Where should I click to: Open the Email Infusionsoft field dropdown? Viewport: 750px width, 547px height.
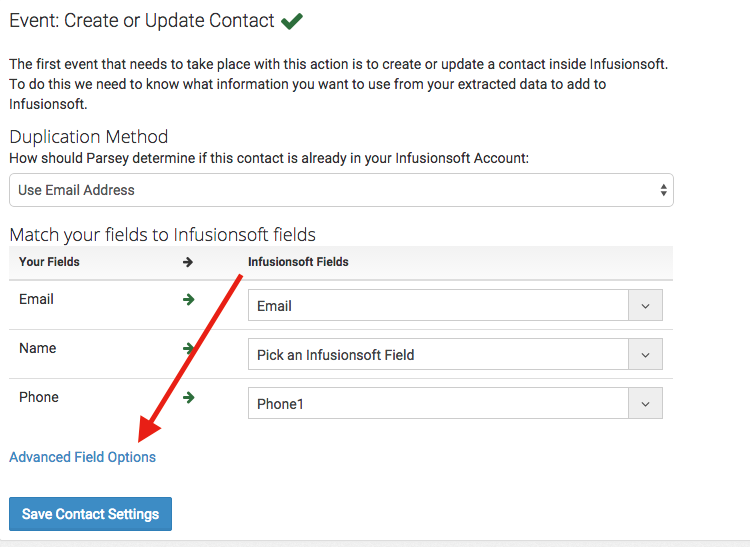point(455,305)
